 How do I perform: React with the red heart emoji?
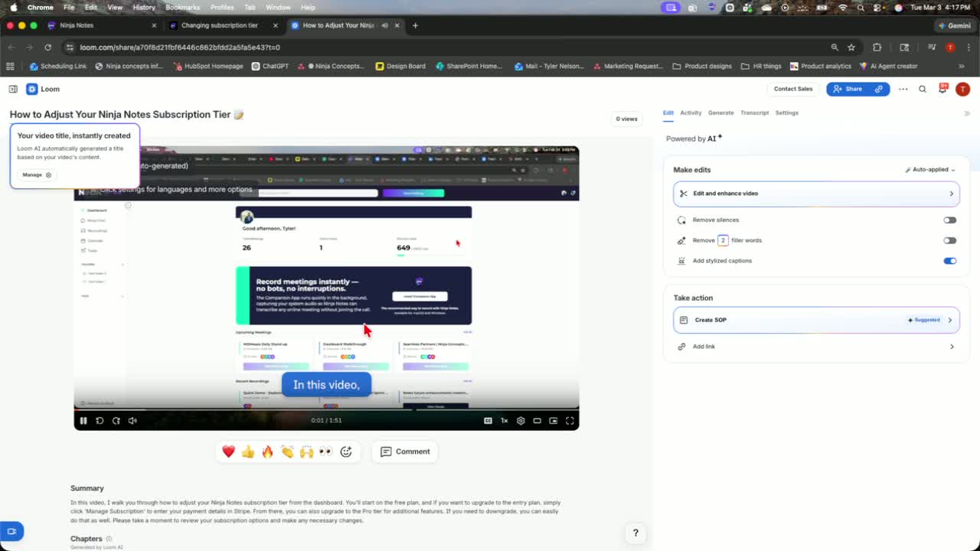pos(228,452)
